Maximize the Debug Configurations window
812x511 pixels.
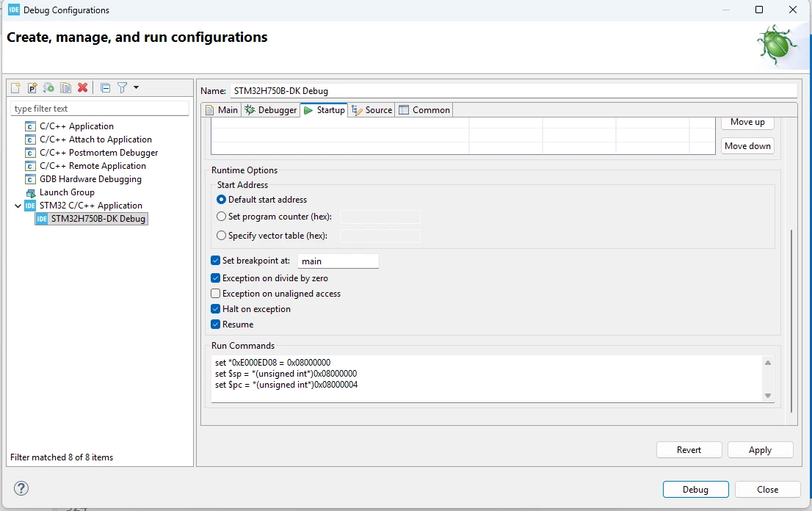(759, 10)
